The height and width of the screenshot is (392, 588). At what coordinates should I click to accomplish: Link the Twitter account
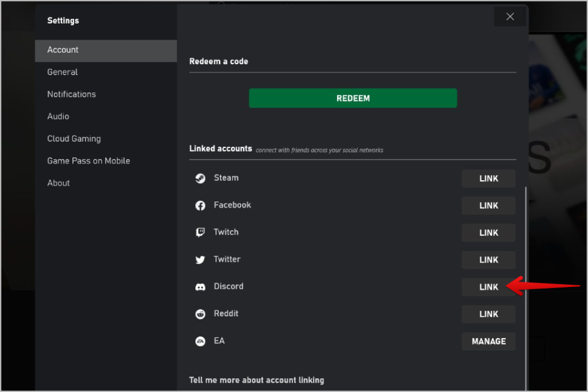(488, 260)
